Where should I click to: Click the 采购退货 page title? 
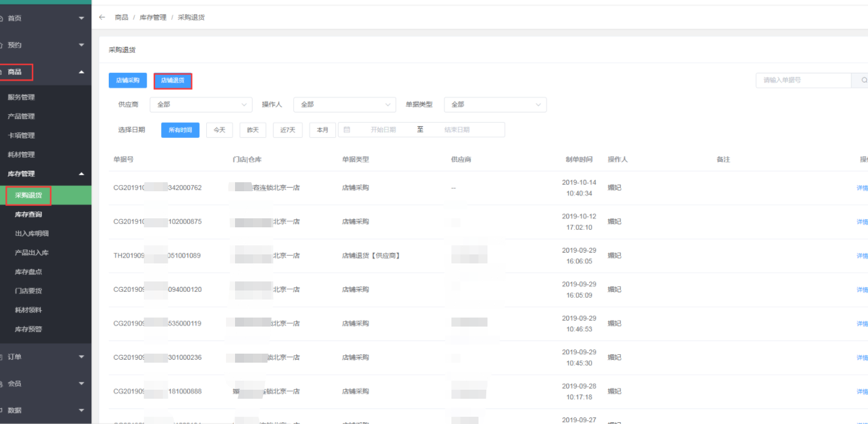[122, 50]
